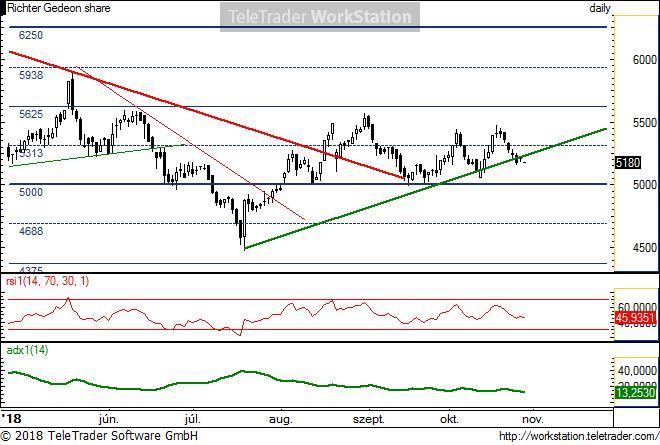The height and width of the screenshot is (445, 660).
Task: Select the 4688 level label
Action: point(31,231)
